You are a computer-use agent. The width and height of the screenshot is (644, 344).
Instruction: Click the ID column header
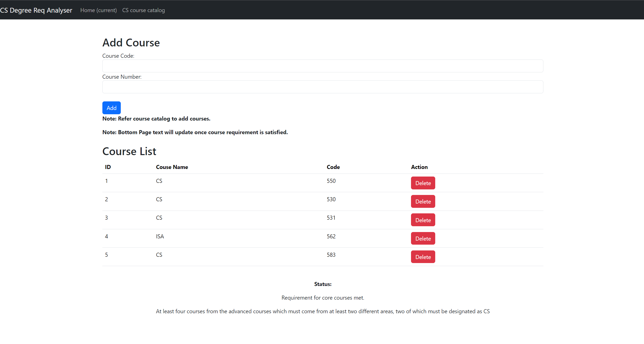click(x=108, y=167)
